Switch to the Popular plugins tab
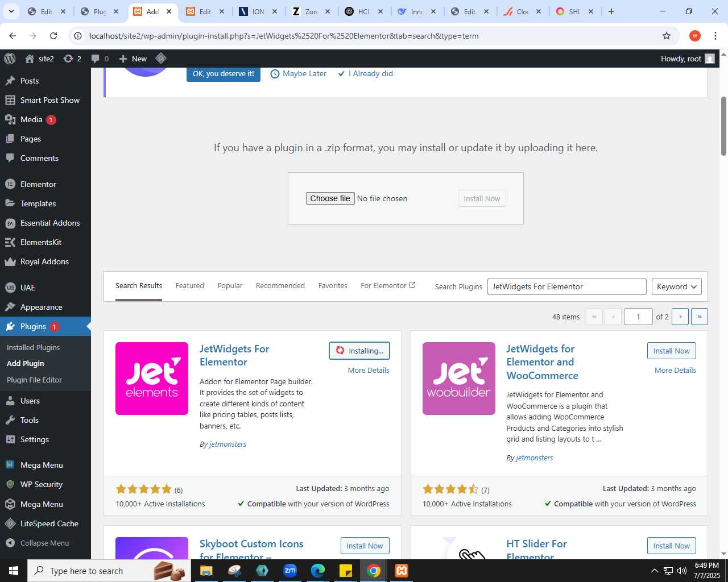The width and height of the screenshot is (728, 582). tap(230, 286)
